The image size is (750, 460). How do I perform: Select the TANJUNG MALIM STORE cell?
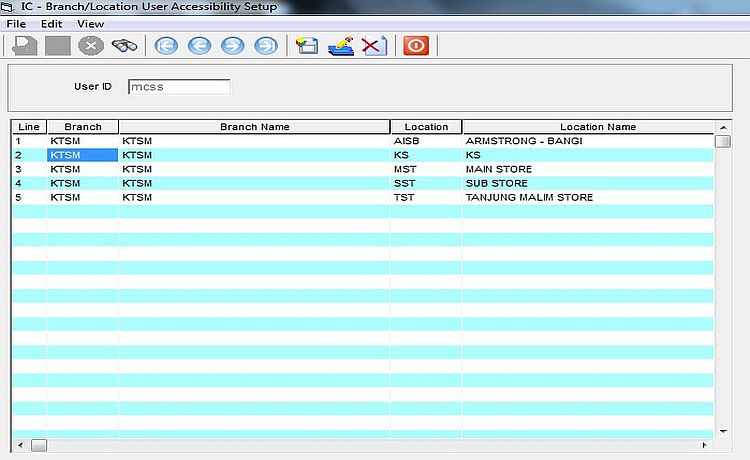coord(529,197)
